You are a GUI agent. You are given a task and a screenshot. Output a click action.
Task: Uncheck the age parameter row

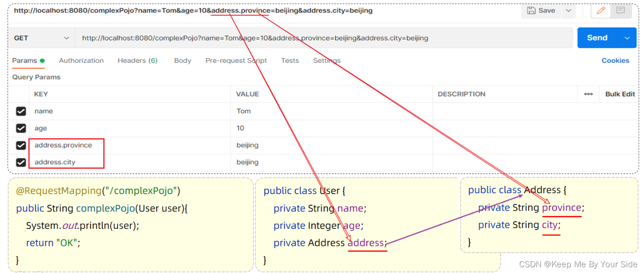21,128
